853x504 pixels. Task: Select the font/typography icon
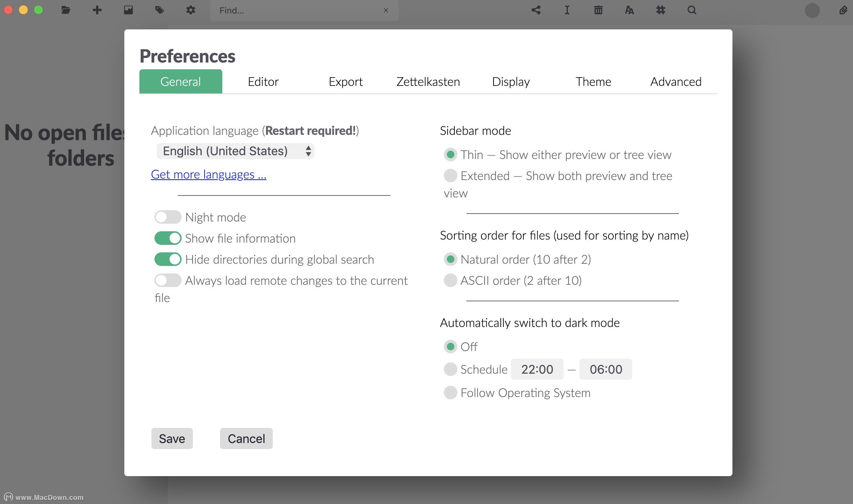pos(629,10)
